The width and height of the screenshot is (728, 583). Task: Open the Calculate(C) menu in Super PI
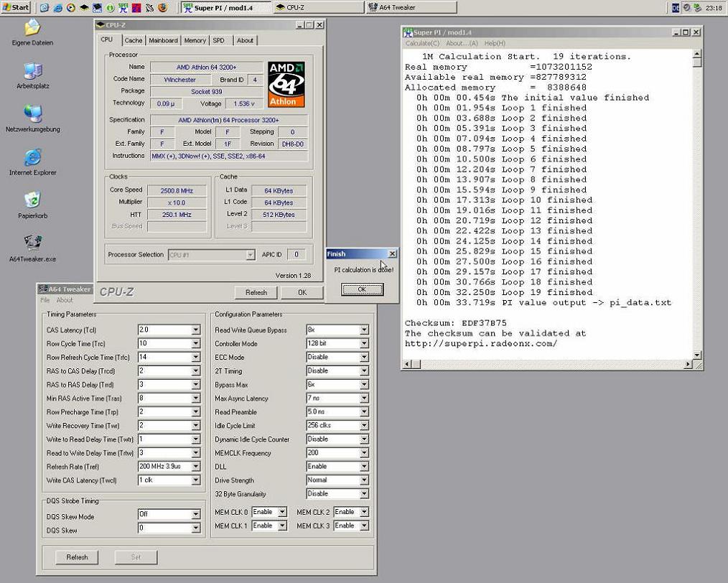422,43
